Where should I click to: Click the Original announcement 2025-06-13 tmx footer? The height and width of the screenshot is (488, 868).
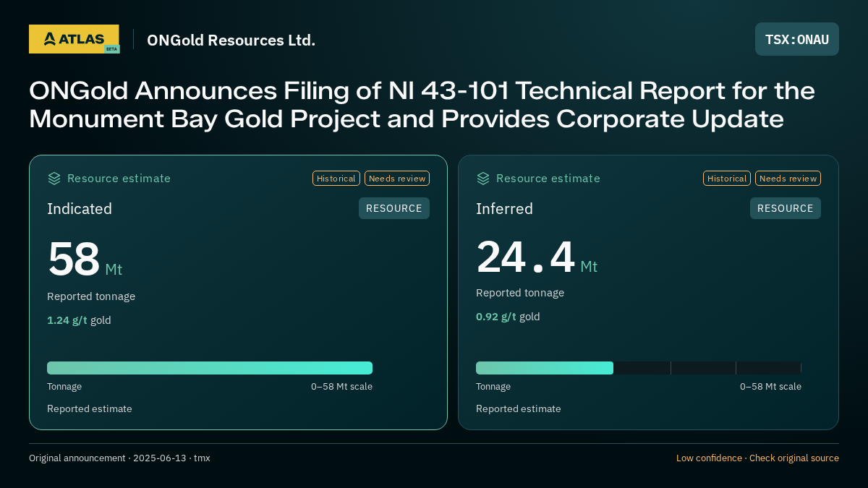119,458
